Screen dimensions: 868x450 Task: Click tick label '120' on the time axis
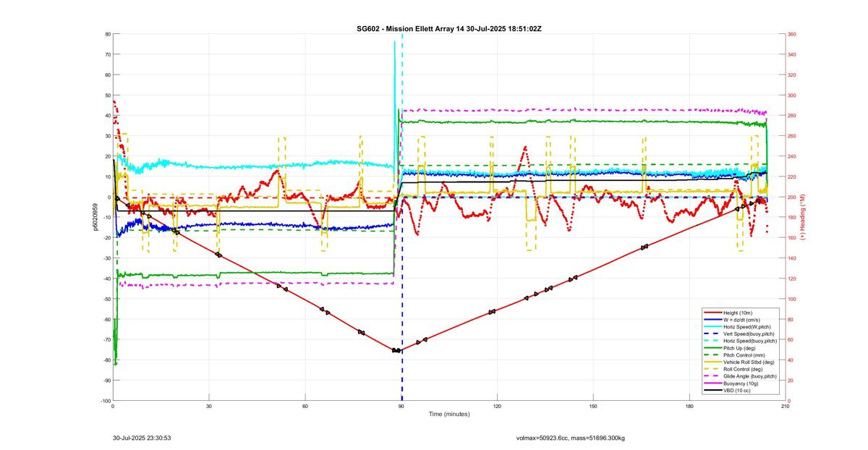tap(497, 407)
